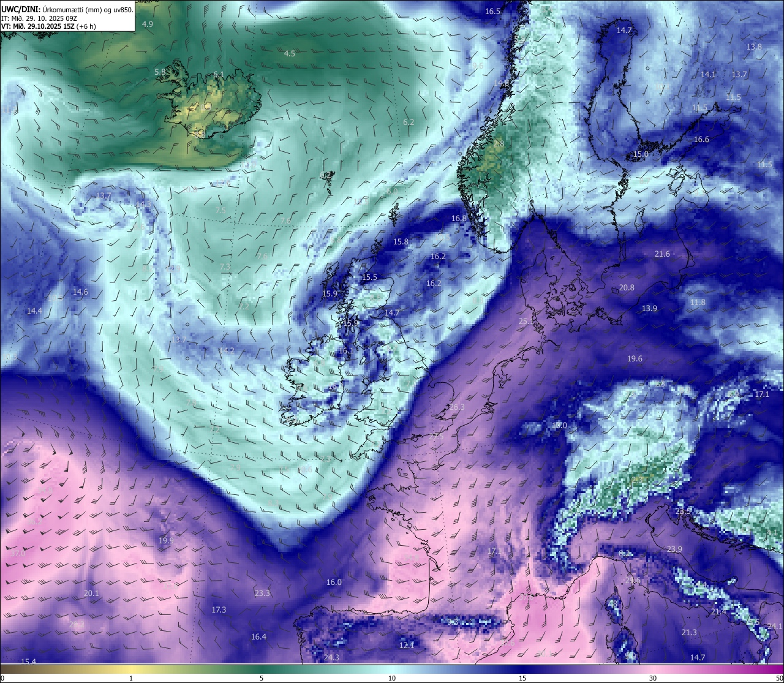
Task: Click the 19.6 value on the map
Action: point(635,359)
